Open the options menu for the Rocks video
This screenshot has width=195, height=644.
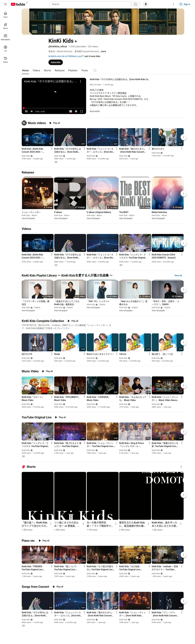(84, 354)
